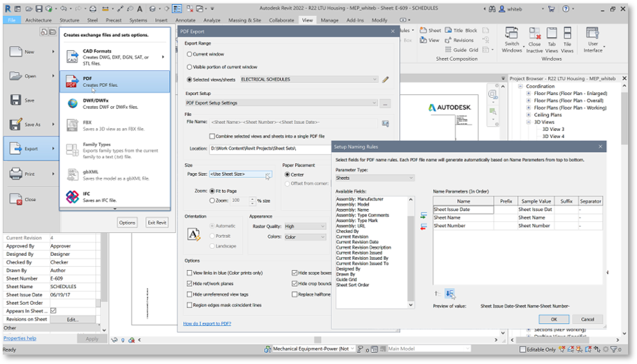Add field to name parameters arrow
Image resolution: width=637 pixels, height=364 pixels.
point(423,216)
